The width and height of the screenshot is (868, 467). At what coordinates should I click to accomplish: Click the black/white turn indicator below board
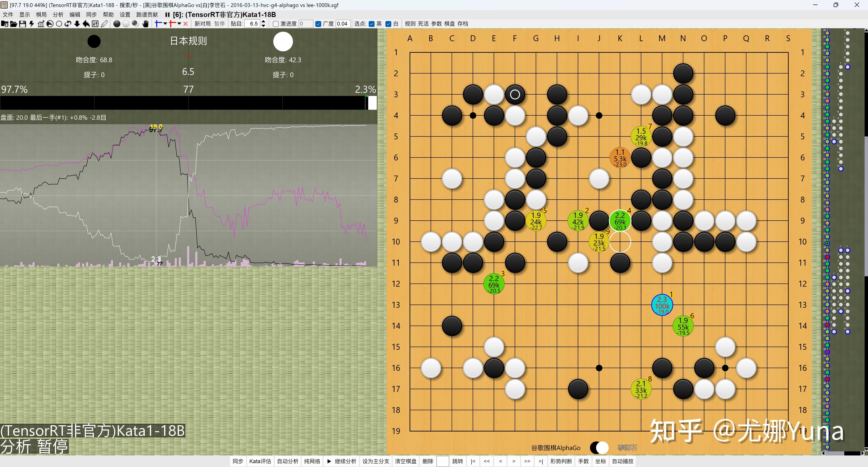pyautogui.click(x=599, y=448)
